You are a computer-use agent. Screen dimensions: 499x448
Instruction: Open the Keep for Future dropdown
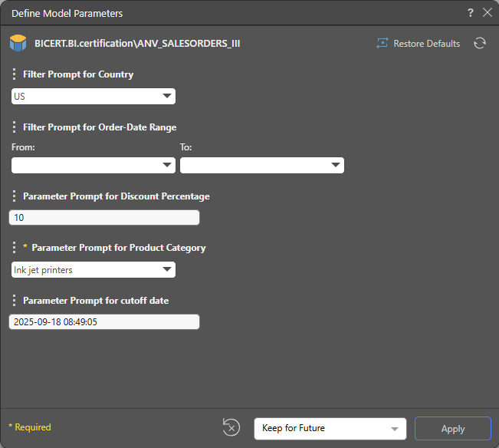(x=330, y=428)
